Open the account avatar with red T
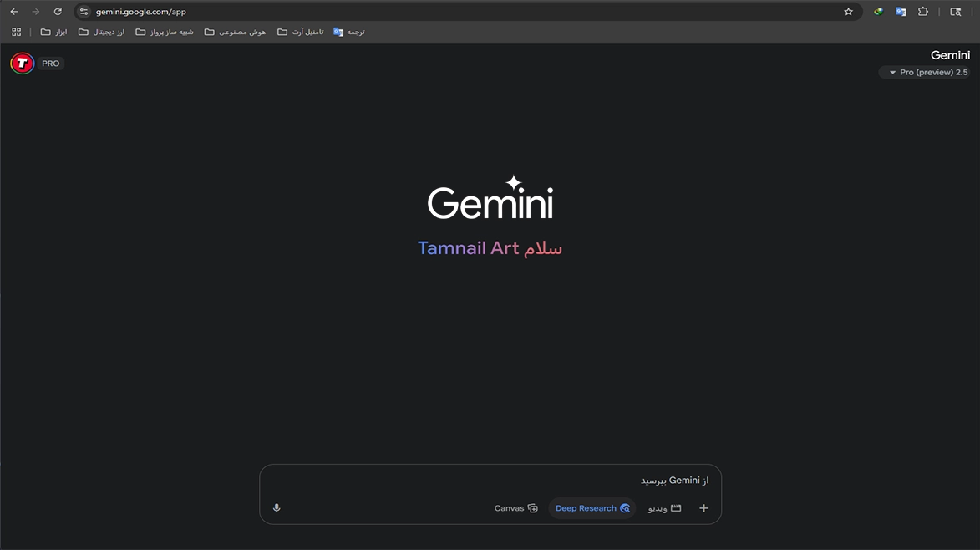The image size is (980, 550). coord(22,64)
